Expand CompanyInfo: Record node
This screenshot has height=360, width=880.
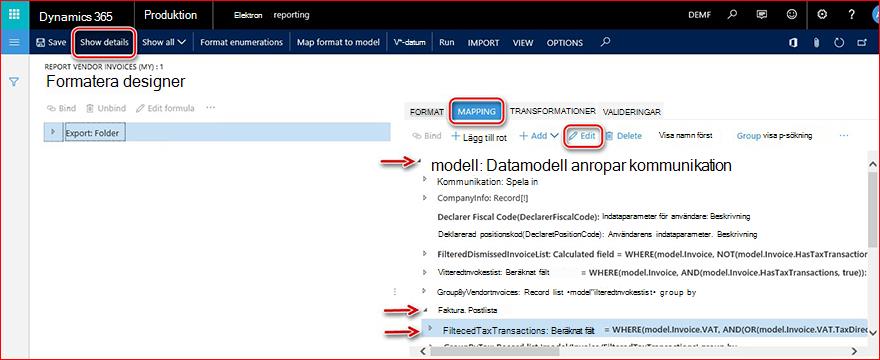click(x=425, y=197)
